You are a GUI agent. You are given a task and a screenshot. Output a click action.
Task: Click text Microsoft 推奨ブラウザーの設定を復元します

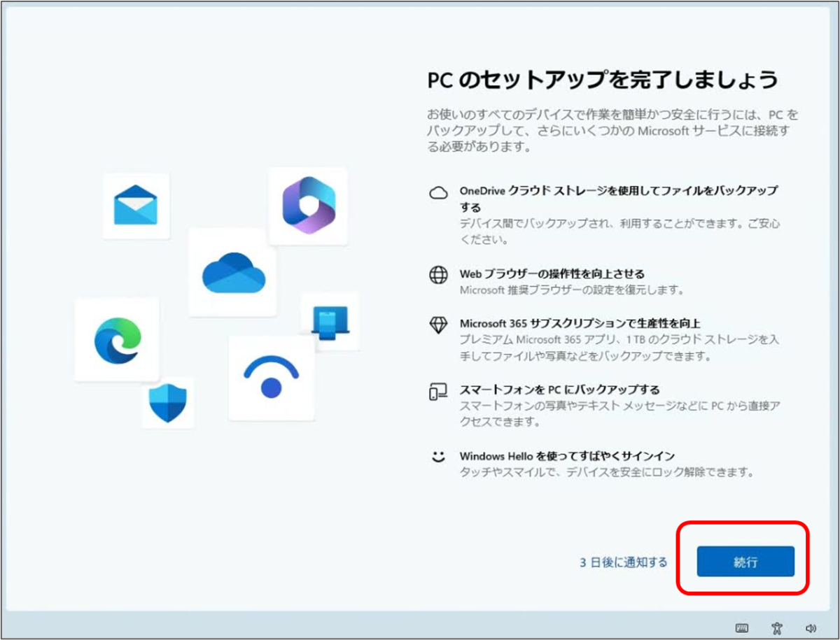[572, 290]
